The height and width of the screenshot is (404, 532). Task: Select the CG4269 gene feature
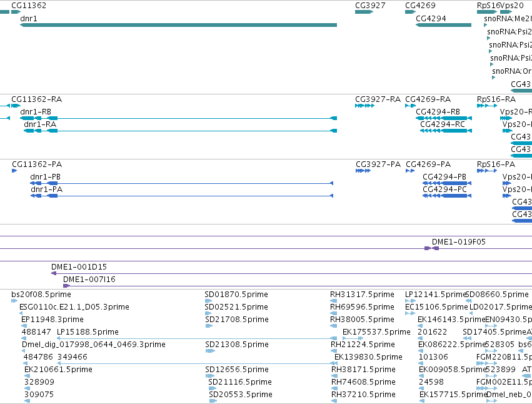click(x=410, y=12)
